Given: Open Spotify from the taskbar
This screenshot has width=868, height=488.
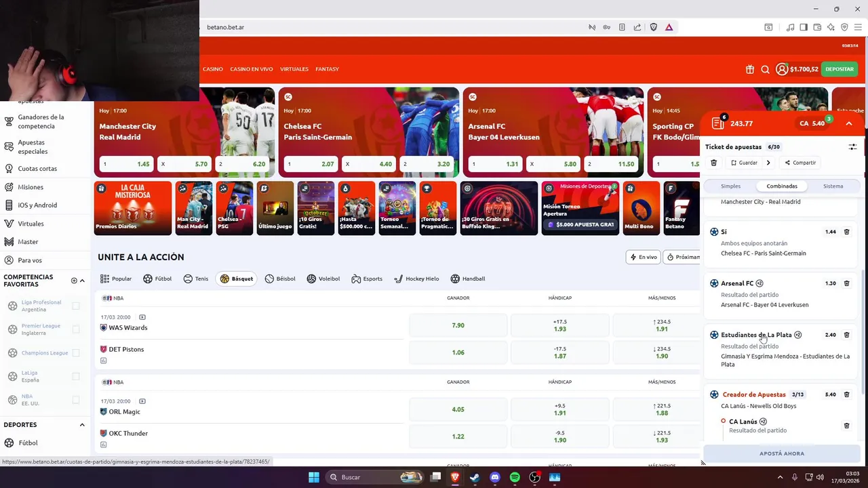Looking at the screenshot, I should pyautogui.click(x=515, y=477).
